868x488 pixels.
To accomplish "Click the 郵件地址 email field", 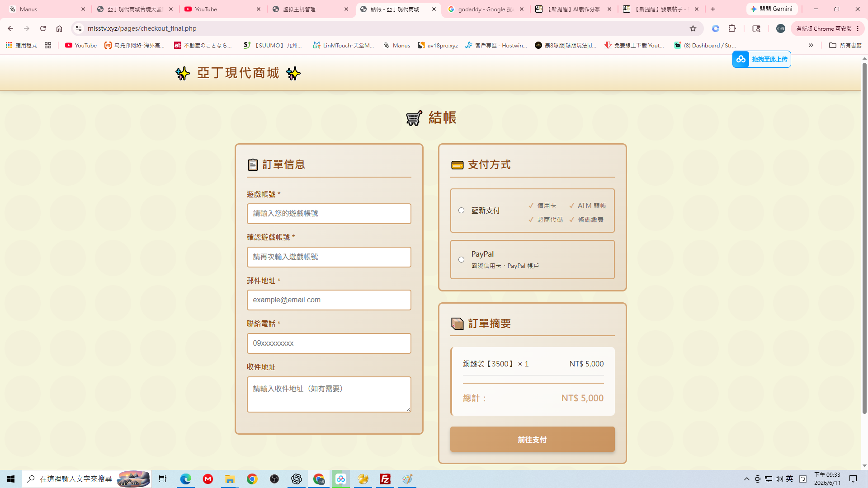I will coord(329,300).
